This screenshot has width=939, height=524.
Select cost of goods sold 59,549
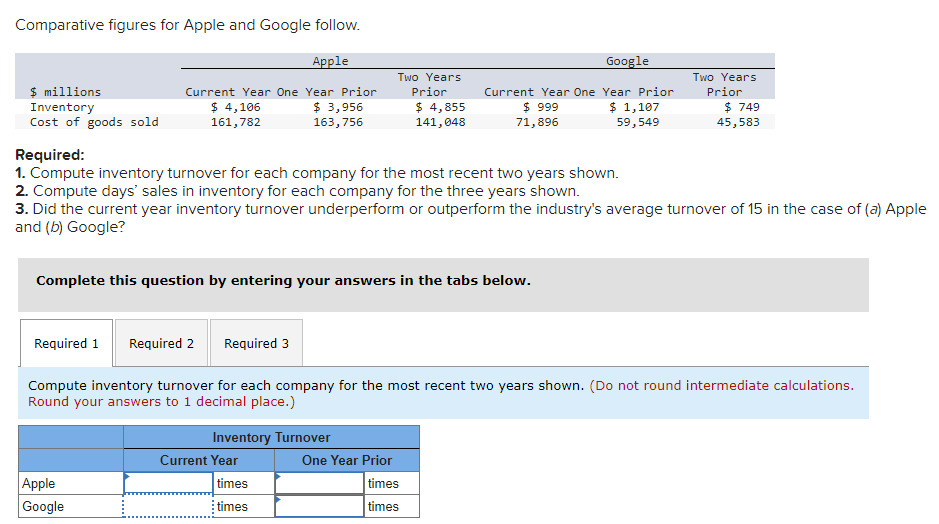(638, 122)
